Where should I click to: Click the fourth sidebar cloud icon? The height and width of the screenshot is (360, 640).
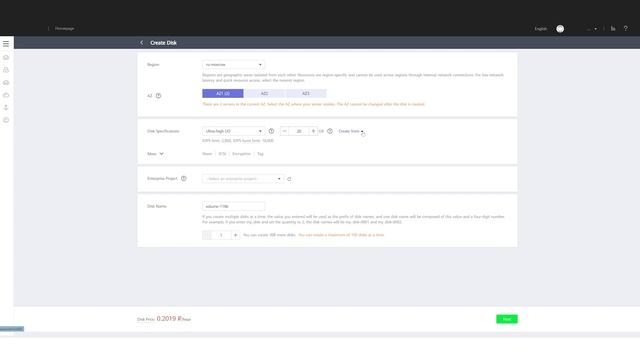pyautogui.click(x=6, y=95)
